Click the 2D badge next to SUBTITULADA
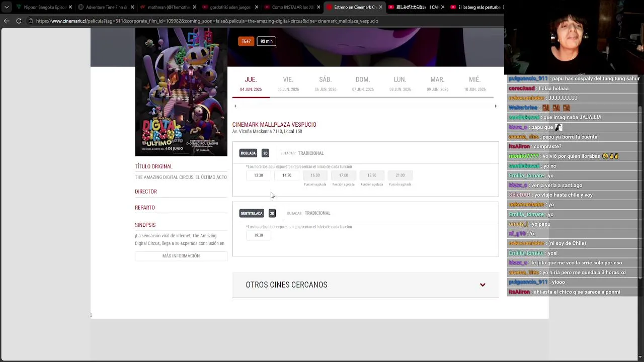Screen dimensions: 644x362 click(272, 213)
